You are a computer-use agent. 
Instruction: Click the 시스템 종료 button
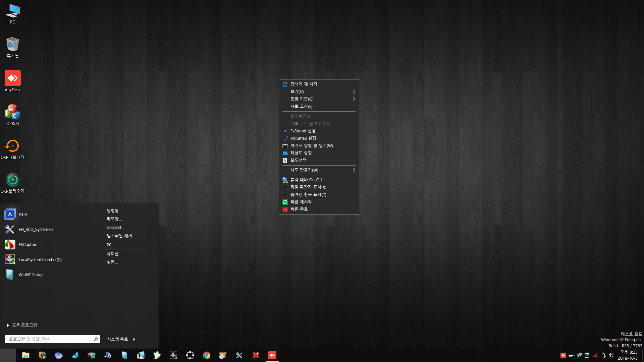point(117,339)
